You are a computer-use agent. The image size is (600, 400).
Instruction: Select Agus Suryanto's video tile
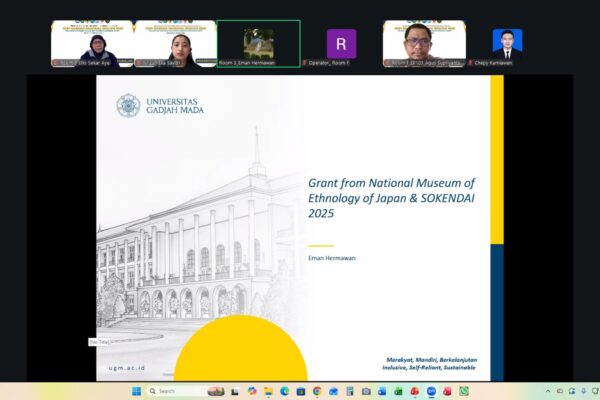[x=424, y=44]
